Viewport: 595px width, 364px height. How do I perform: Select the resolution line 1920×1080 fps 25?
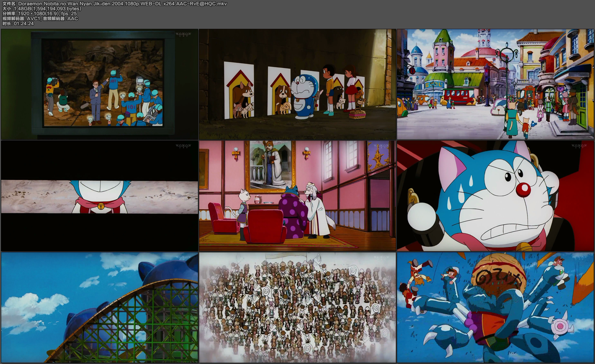click(x=39, y=14)
